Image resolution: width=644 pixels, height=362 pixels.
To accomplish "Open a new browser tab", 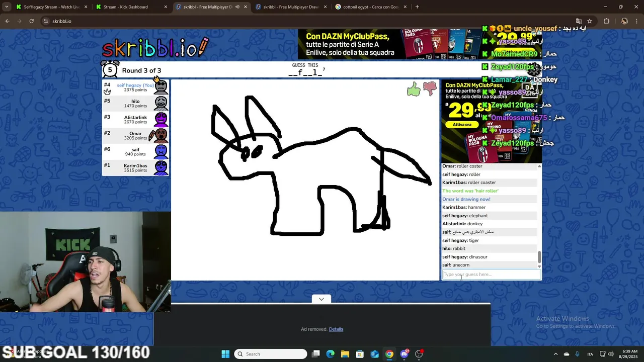I will tap(417, 7).
